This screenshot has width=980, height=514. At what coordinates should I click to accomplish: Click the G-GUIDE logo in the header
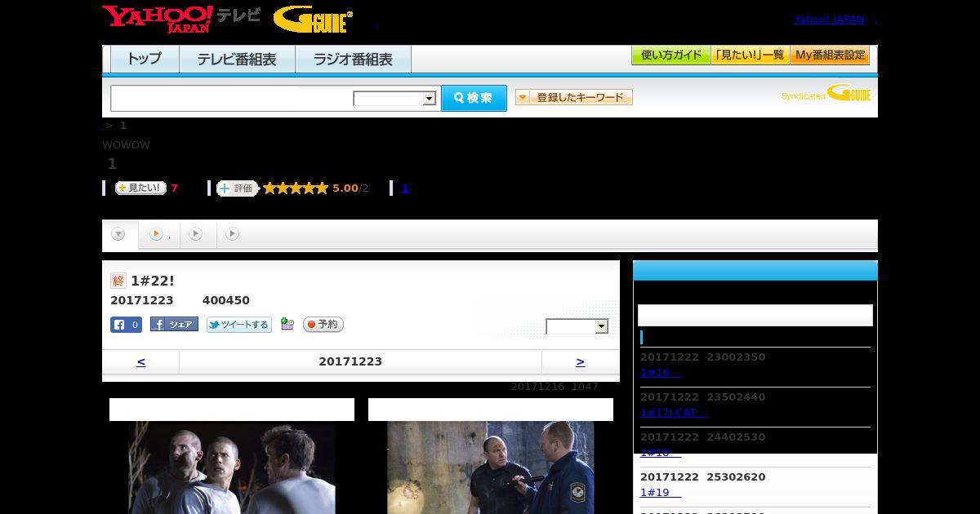pyautogui.click(x=313, y=20)
